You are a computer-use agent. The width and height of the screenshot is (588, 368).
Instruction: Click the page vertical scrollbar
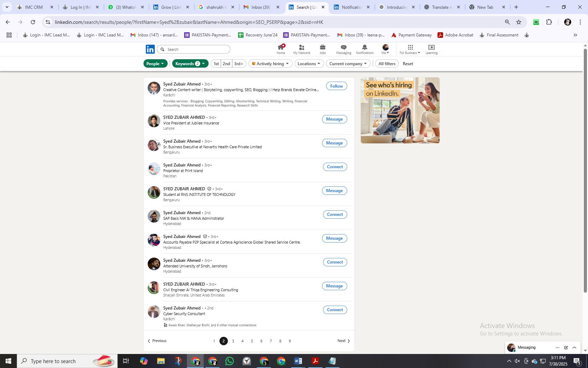[x=585, y=171]
